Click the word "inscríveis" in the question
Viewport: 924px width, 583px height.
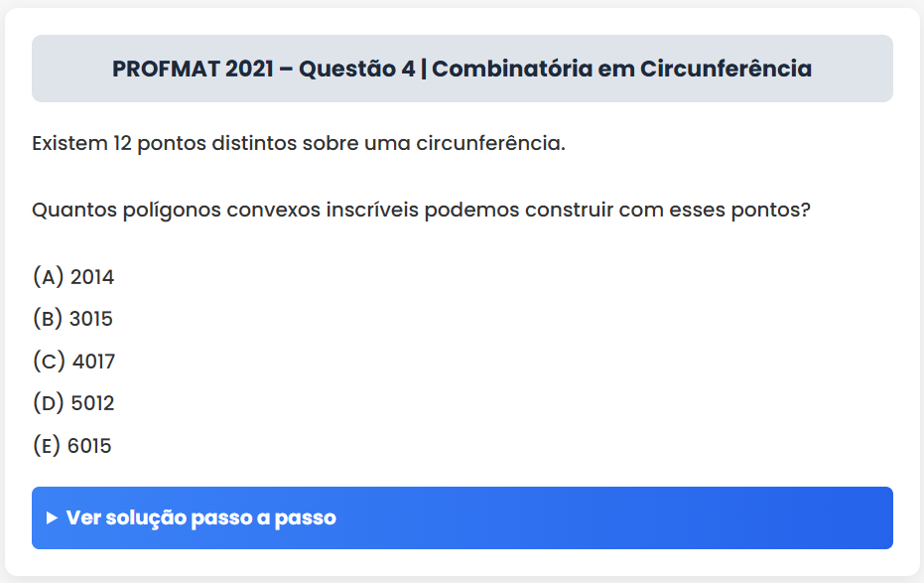pyautogui.click(x=372, y=212)
